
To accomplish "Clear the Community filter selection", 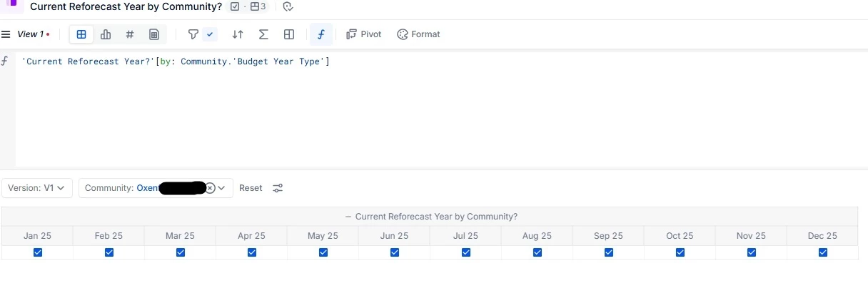I will (210, 188).
